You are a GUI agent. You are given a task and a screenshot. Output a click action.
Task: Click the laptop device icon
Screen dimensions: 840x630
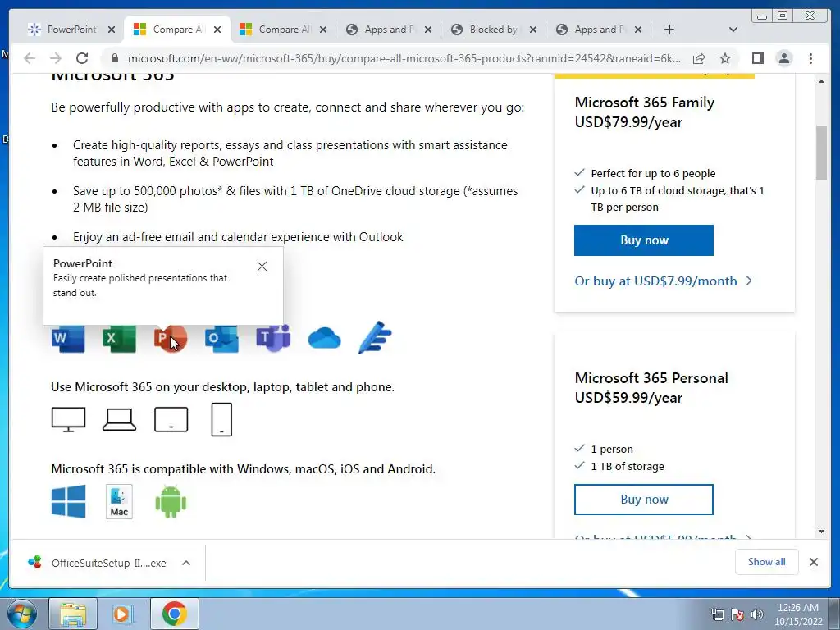pos(119,419)
